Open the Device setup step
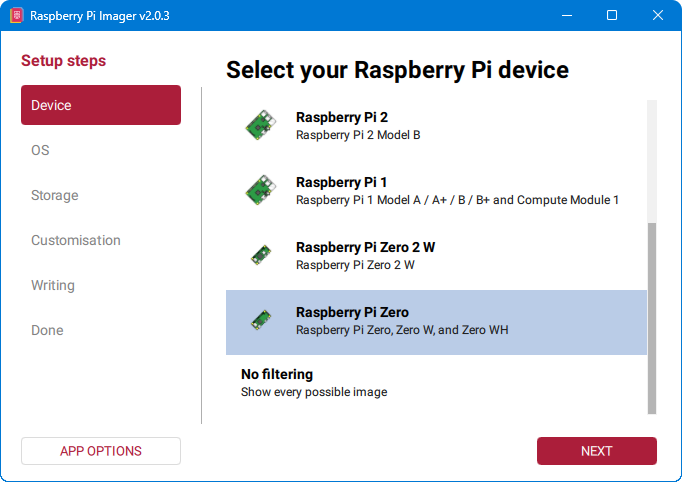Viewport: 682px width, 482px height. pos(101,105)
